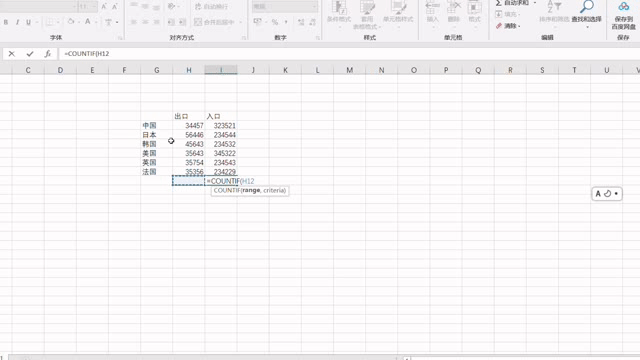Click the cell borders icon
This screenshot has width=640, height=360.
point(50,22)
